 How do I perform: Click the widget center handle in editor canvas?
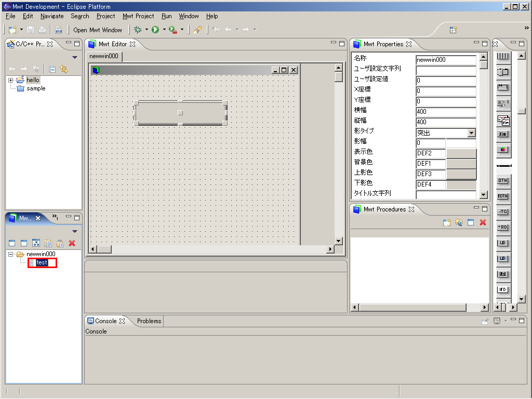[180, 113]
